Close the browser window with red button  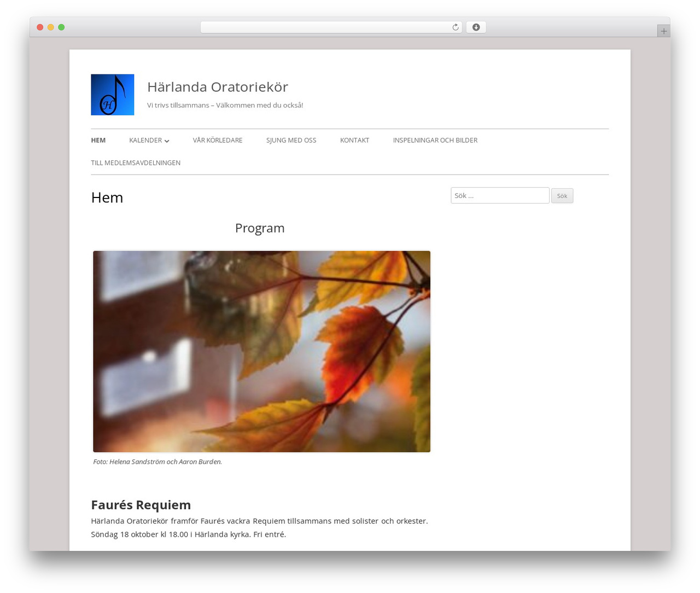(x=40, y=27)
